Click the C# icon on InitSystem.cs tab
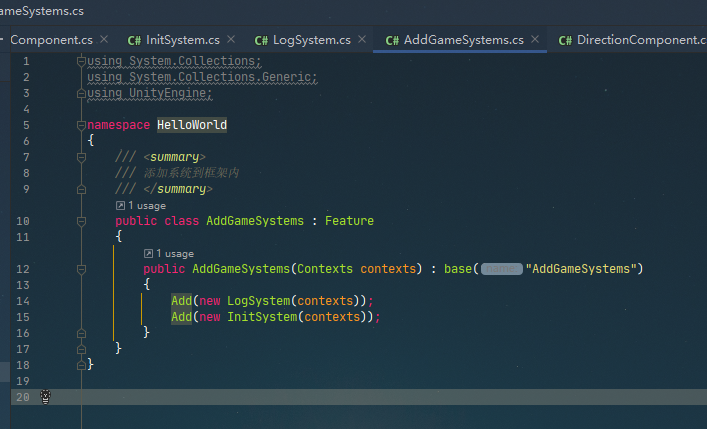 [x=134, y=41]
